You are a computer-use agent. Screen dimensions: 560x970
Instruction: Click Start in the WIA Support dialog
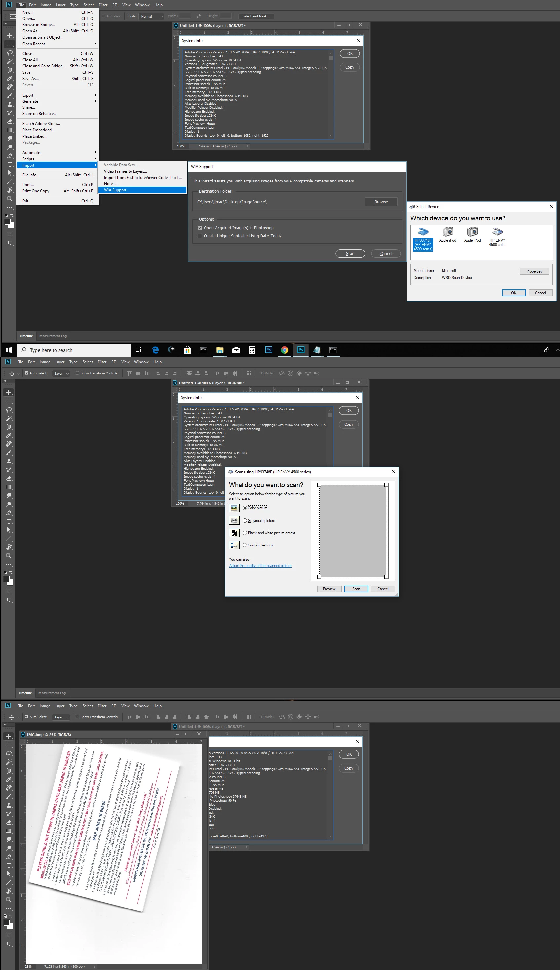coord(350,254)
